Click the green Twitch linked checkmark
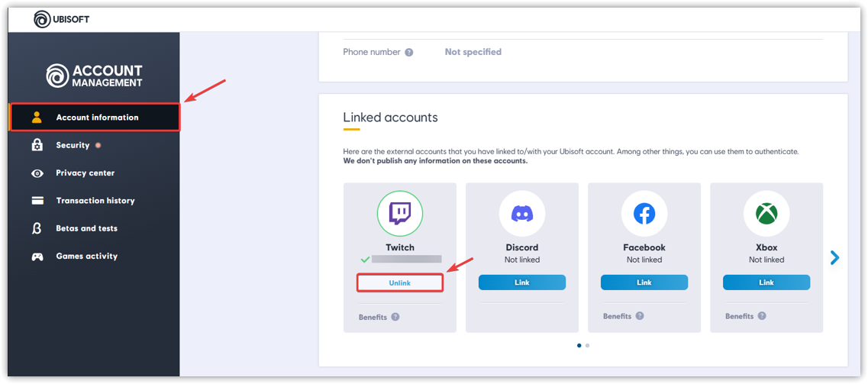 (365, 259)
